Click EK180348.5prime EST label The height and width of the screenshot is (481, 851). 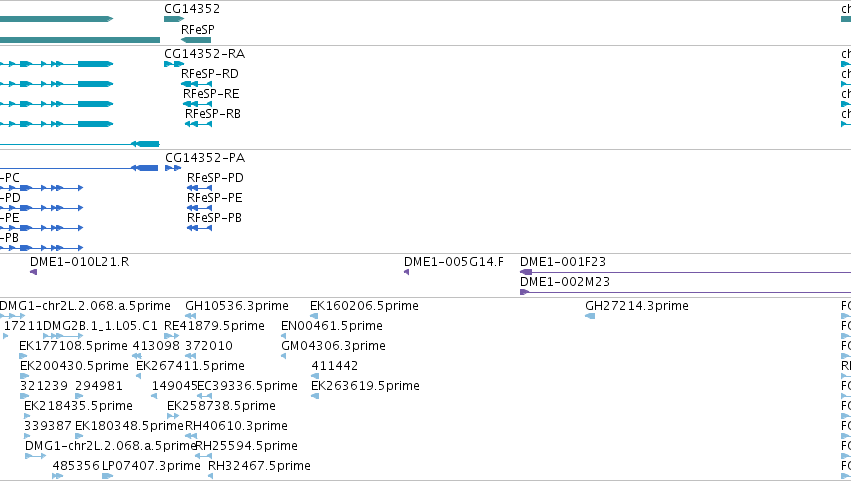coord(130,427)
